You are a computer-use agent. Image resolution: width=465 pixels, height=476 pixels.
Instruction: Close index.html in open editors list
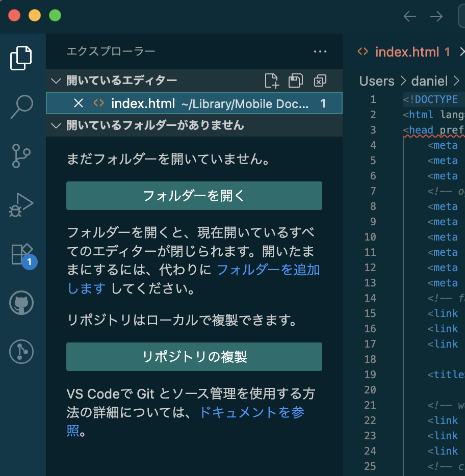tap(79, 103)
